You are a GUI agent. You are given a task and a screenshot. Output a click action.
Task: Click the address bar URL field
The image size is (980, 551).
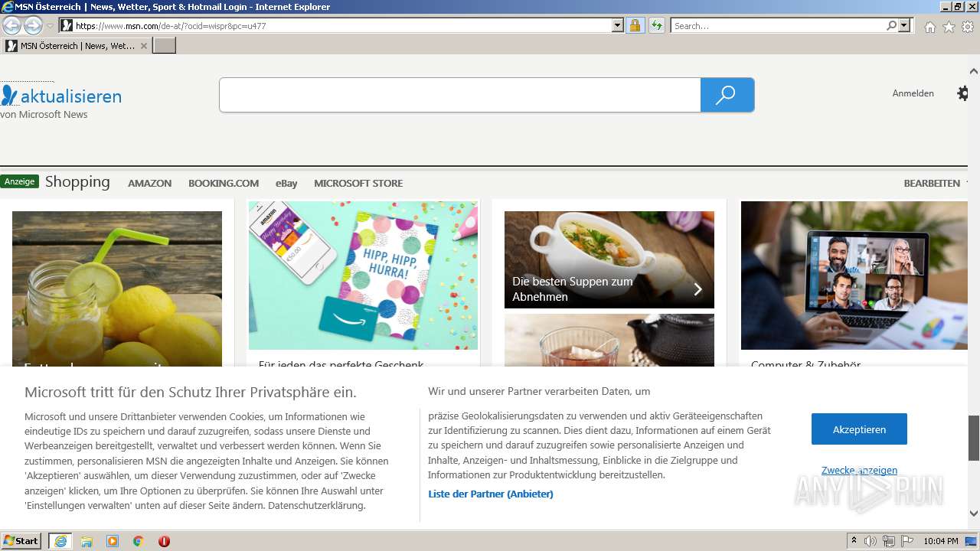click(x=343, y=26)
